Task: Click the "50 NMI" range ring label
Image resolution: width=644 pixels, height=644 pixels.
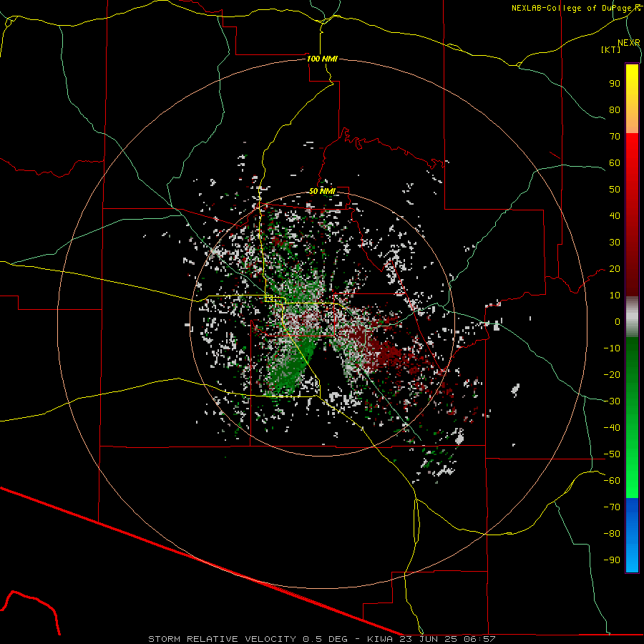Action: [323, 191]
